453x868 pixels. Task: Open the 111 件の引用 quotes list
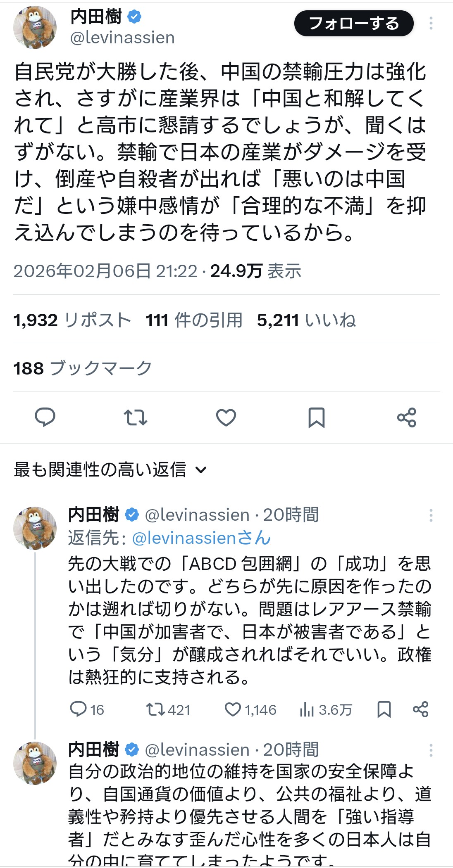click(194, 320)
